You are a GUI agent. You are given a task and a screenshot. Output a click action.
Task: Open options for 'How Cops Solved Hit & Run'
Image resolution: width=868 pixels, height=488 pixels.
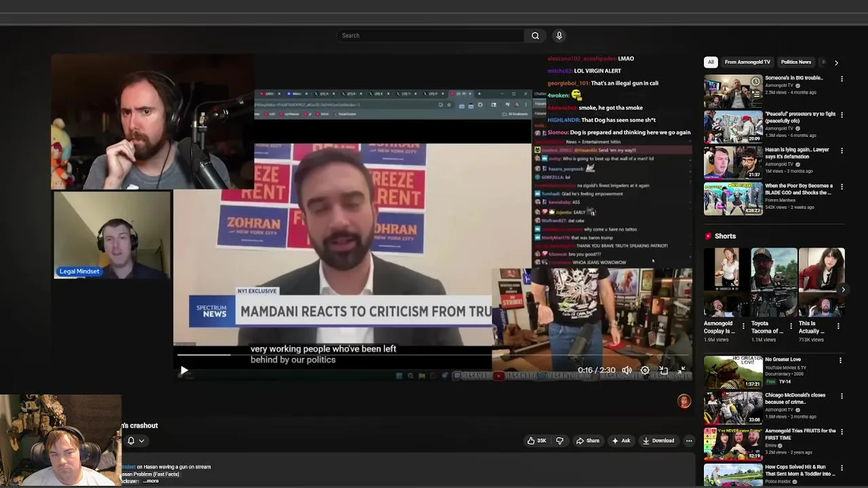(x=842, y=468)
